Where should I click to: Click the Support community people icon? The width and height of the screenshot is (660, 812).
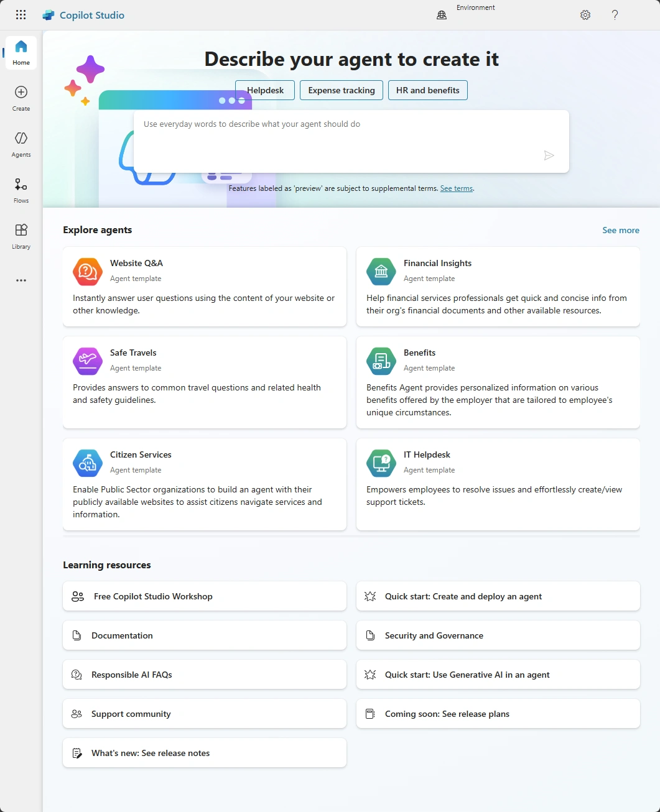point(77,714)
